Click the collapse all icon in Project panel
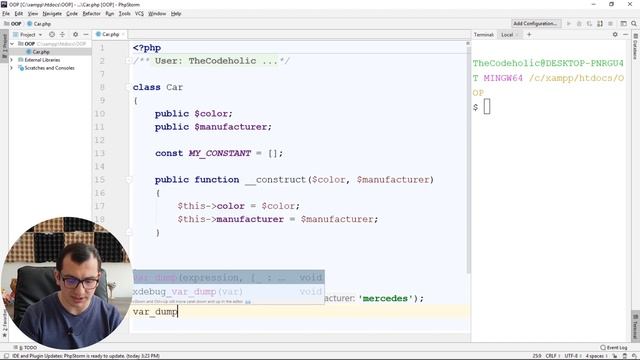640x360 pixels. [62, 35]
